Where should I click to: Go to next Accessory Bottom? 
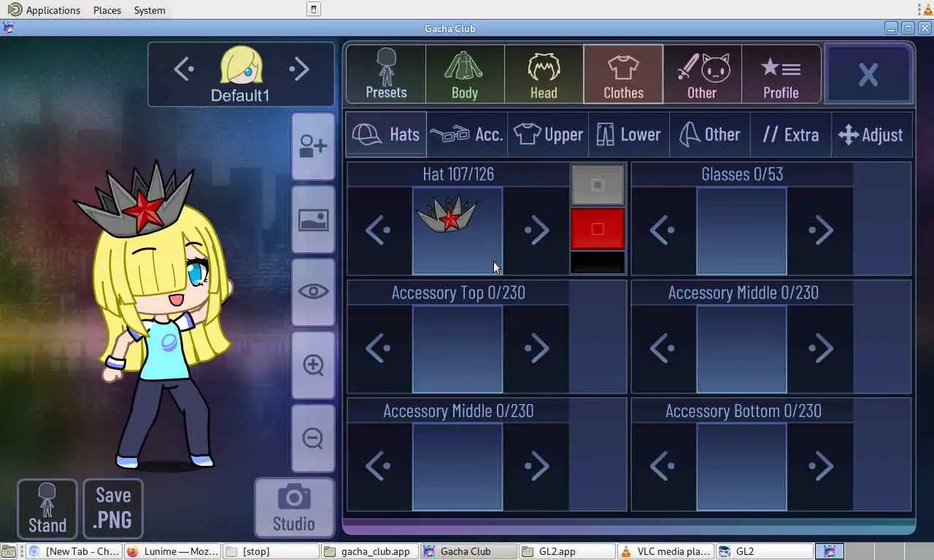click(x=821, y=467)
